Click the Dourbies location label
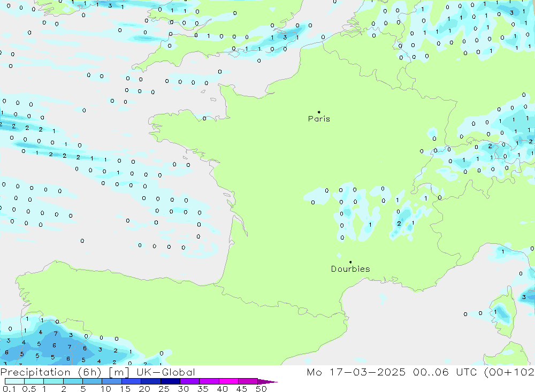Viewport: 535px width, 392px height. [350, 269]
